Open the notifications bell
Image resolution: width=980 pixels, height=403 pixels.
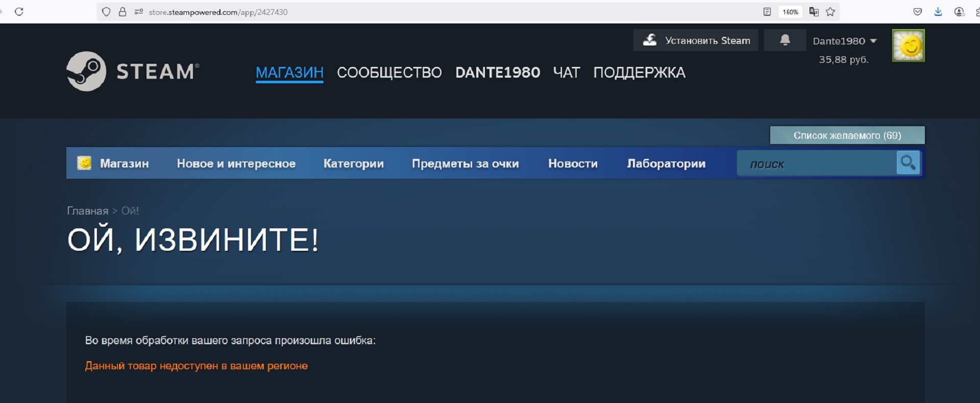[x=785, y=40]
